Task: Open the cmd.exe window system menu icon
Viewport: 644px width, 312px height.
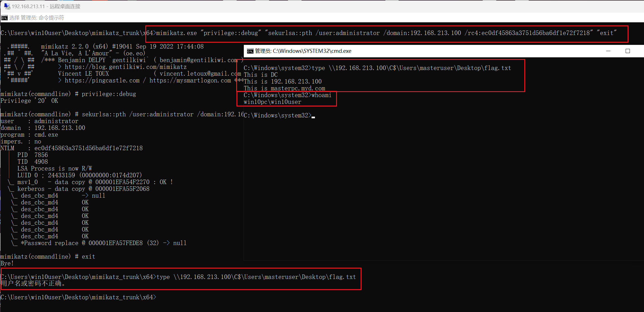Action: point(250,51)
